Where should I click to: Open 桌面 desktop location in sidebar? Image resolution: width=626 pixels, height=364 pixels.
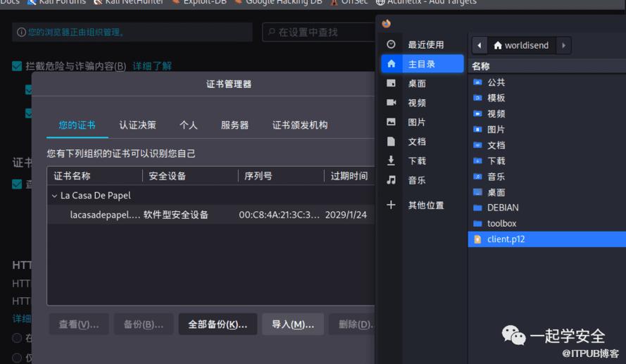pyautogui.click(x=416, y=83)
